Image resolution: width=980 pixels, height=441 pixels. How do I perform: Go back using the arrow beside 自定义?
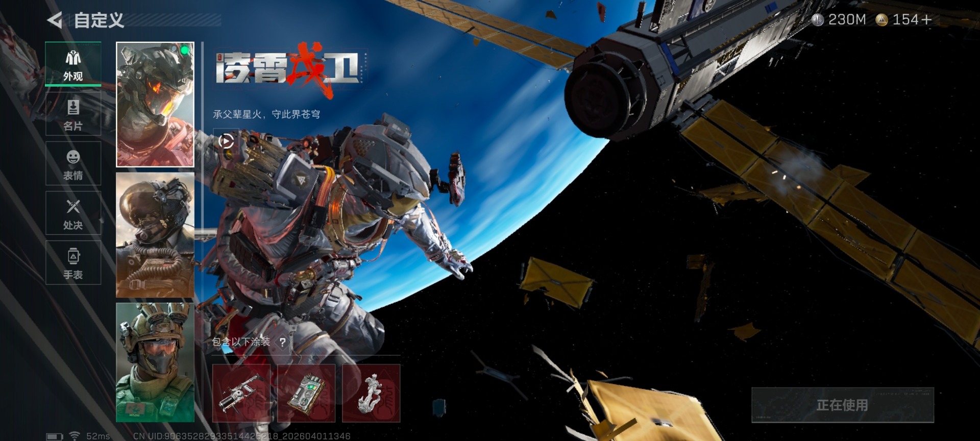pyautogui.click(x=55, y=20)
